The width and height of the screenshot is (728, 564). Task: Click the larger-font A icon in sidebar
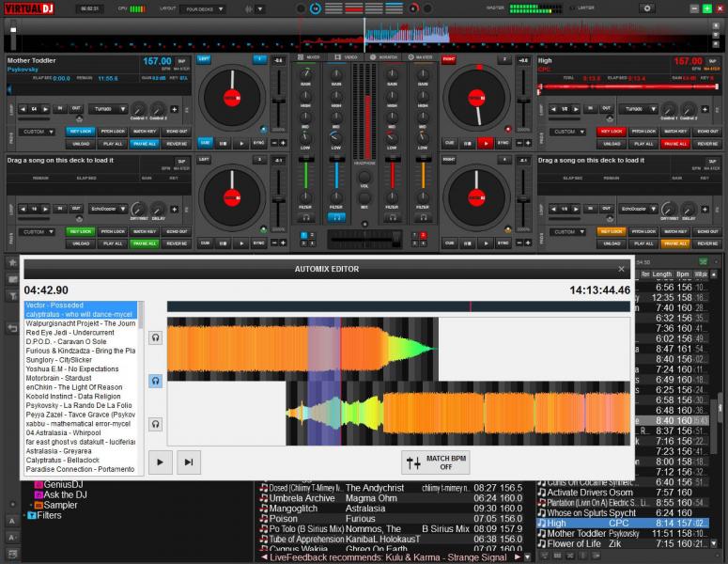12,521
